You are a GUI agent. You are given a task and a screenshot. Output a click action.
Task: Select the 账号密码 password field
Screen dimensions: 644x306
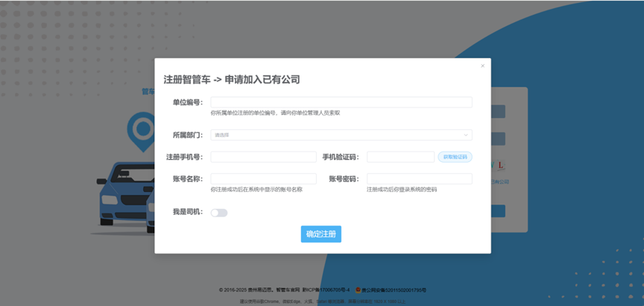pos(419,179)
